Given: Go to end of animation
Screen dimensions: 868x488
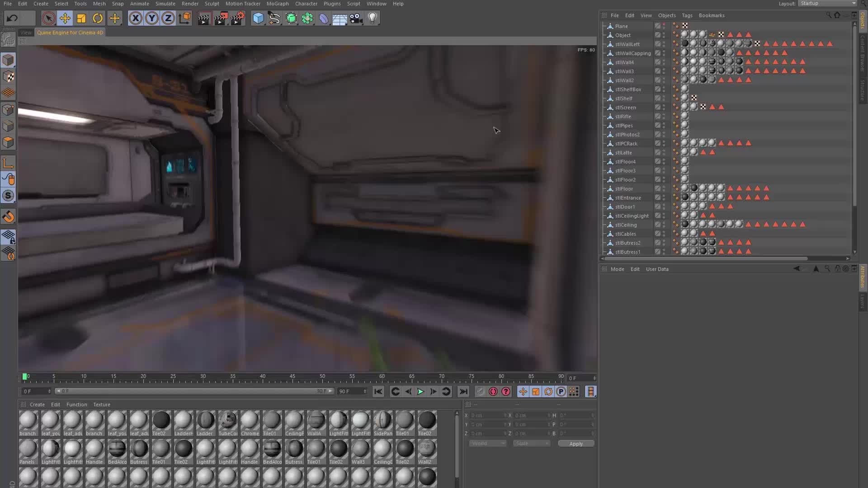Looking at the screenshot, I should pos(463,392).
